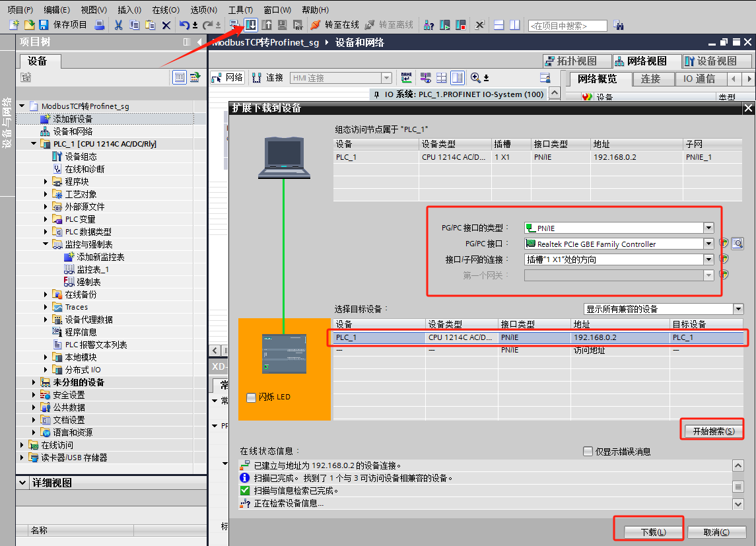Click the Save project (保存项目) button
The width and height of the screenshot is (756, 546).
click(x=63, y=25)
